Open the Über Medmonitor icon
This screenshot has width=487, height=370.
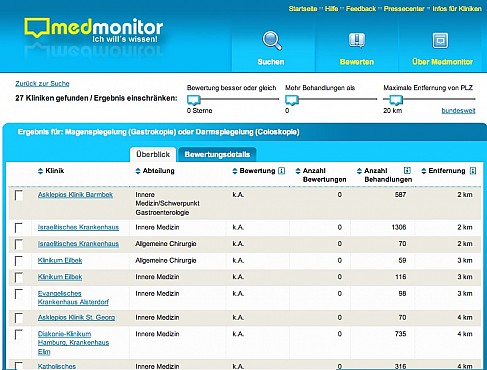point(440,40)
